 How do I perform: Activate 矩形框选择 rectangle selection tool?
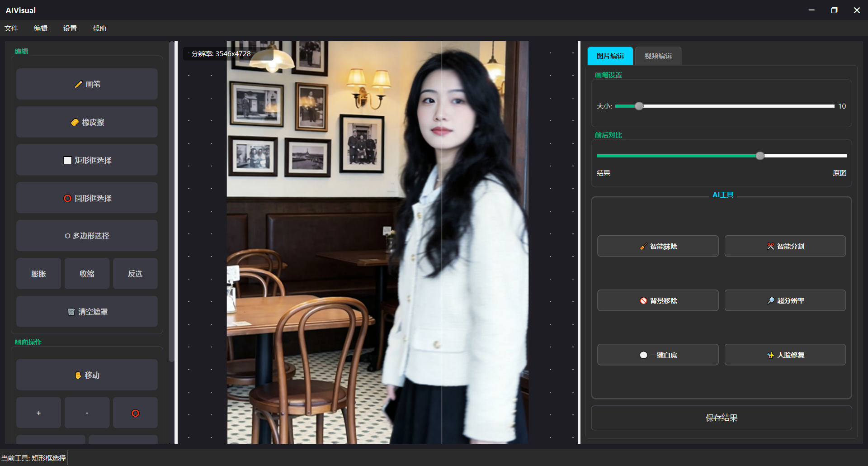(x=87, y=160)
